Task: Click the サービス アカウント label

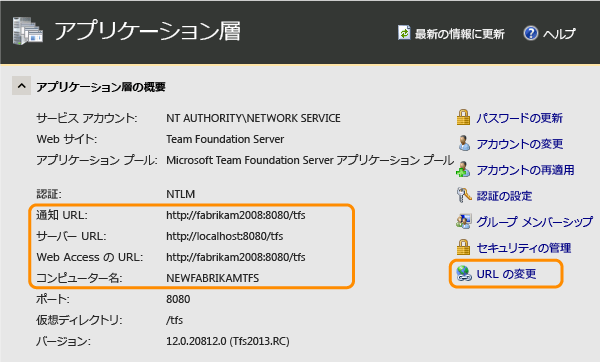Action: tap(87, 118)
